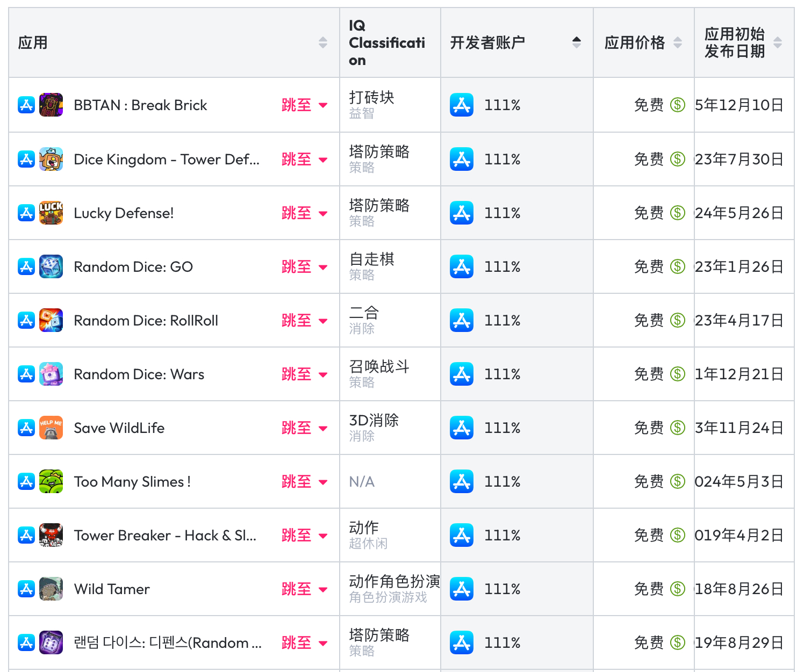
Task: Click the 111% developer name in Save WildLife row
Action: coord(503,428)
